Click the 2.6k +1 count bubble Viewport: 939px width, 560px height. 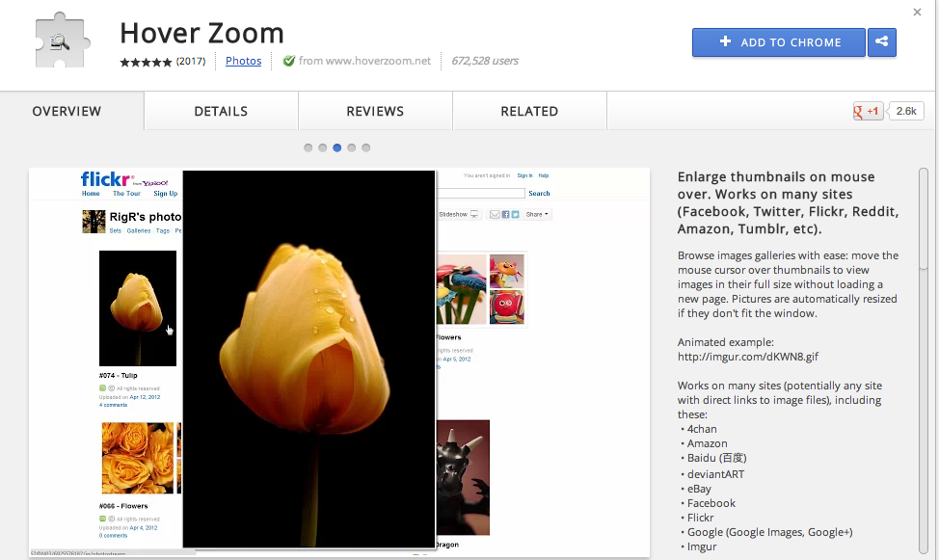[906, 111]
